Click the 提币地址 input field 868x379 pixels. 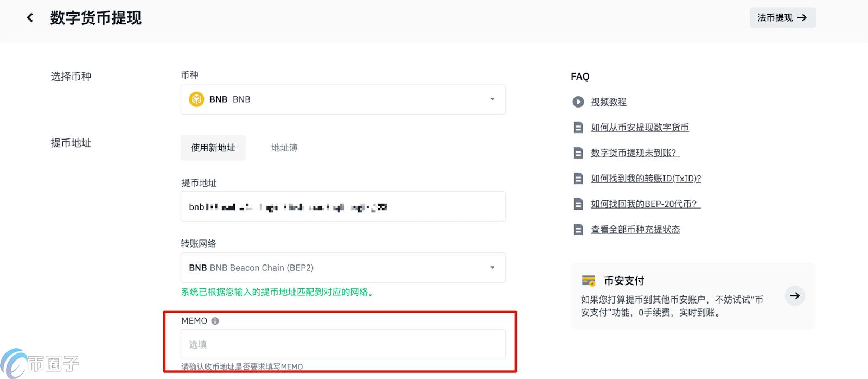(x=343, y=206)
